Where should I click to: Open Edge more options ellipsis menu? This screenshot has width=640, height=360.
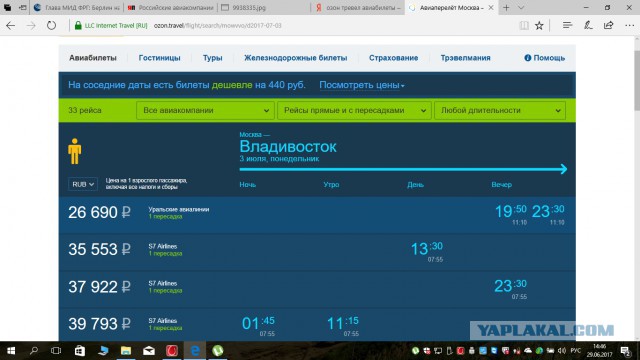(x=629, y=25)
